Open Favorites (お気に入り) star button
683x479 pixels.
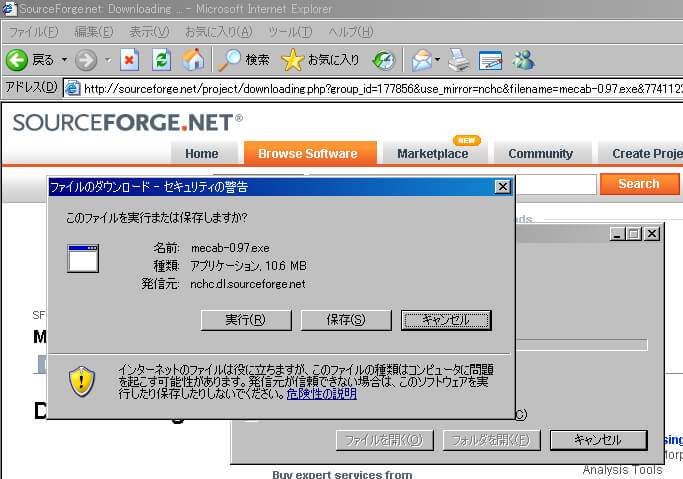click(x=320, y=60)
